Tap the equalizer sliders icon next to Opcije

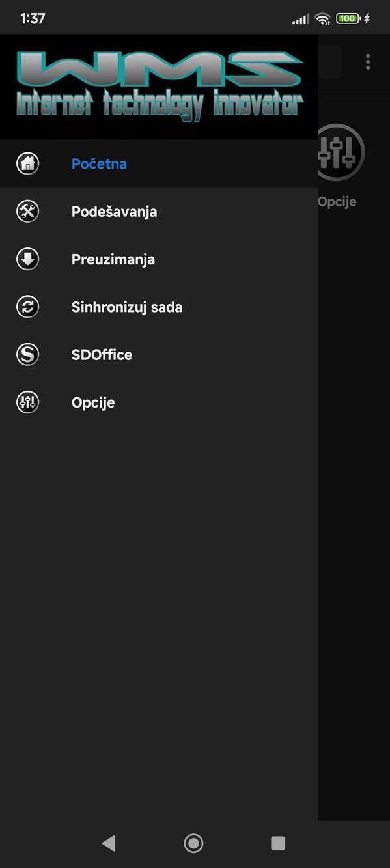pos(27,402)
